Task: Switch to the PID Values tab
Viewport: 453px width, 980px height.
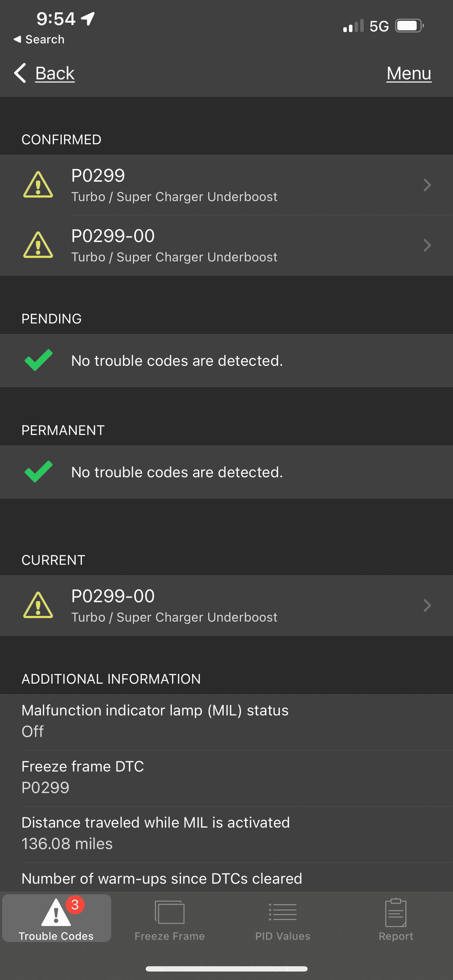Action: point(283,935)
